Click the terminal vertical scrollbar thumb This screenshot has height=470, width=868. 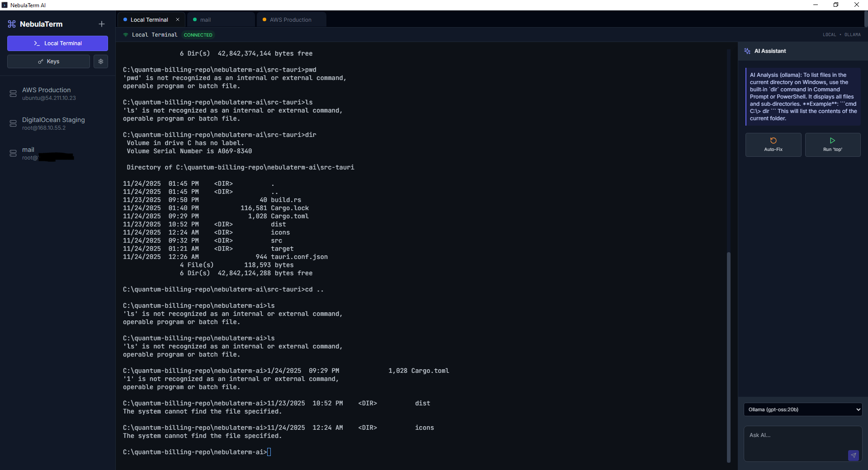tap(728, 357)
